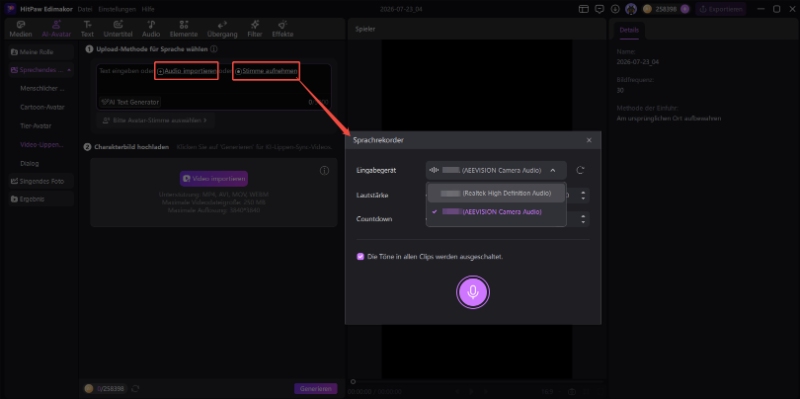Adjust the Lautstärke stepper arrows
Screen dimensions: 800x399
583,195
